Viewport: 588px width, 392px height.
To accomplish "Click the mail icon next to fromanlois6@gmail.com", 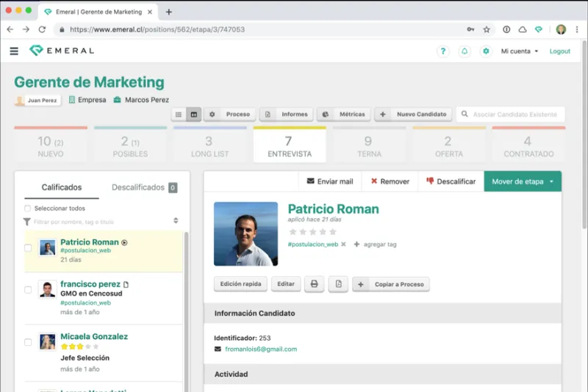I will (x=218, y=349).
